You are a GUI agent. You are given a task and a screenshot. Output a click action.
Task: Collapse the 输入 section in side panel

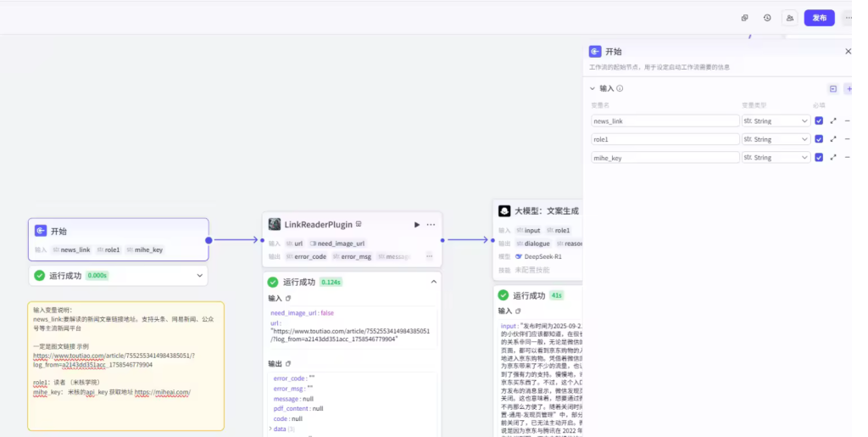tap(593, 88)
